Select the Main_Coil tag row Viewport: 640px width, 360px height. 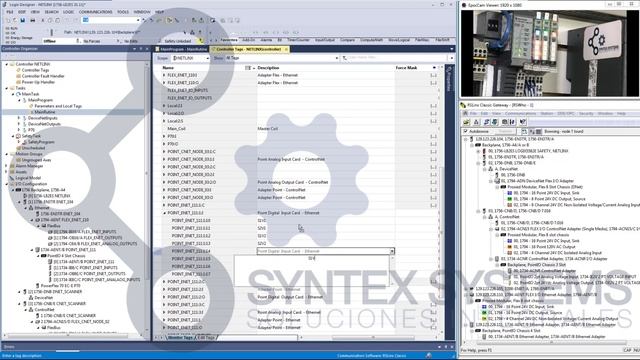(x=176, y=129)
